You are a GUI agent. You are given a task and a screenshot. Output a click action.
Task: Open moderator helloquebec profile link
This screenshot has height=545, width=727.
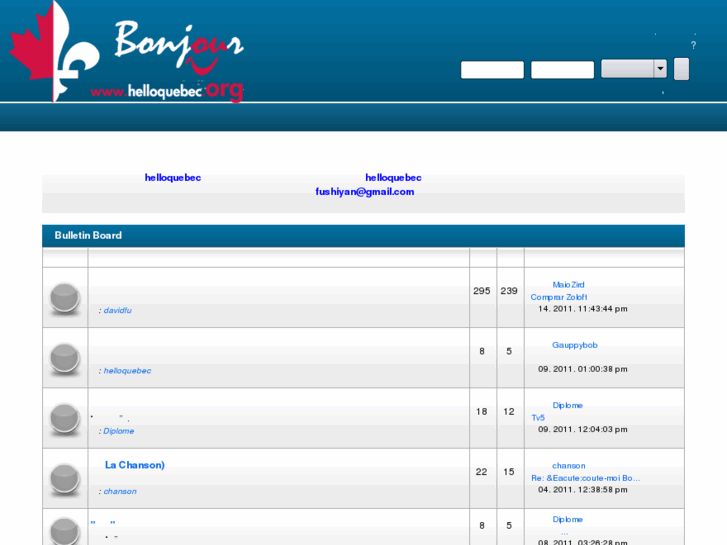(x=128, y=371)
